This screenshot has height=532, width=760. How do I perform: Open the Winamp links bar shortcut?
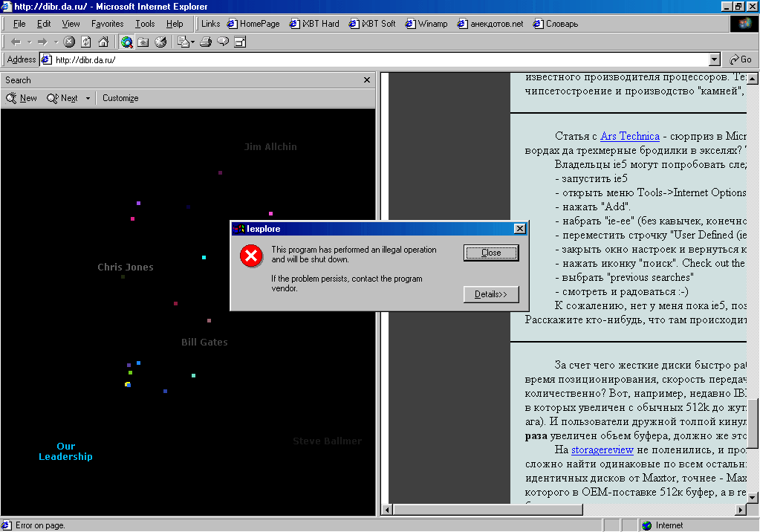click(x=426, y=24)
